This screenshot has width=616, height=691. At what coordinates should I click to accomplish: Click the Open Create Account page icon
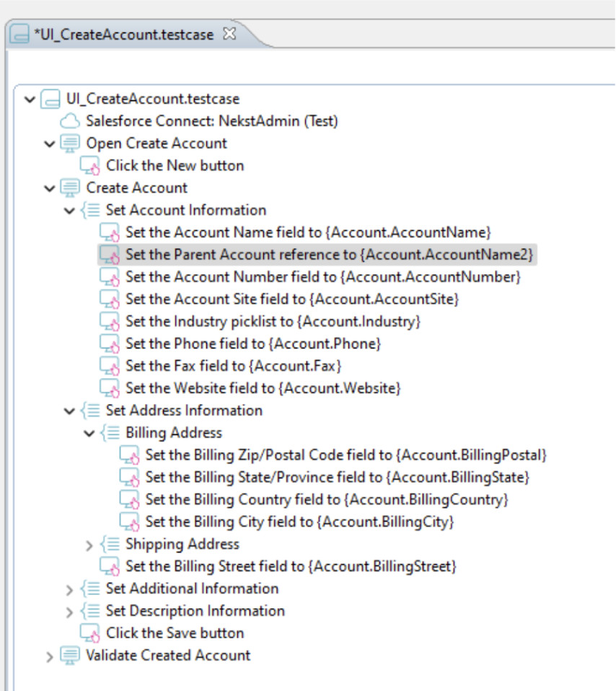[x=70, y=144]
